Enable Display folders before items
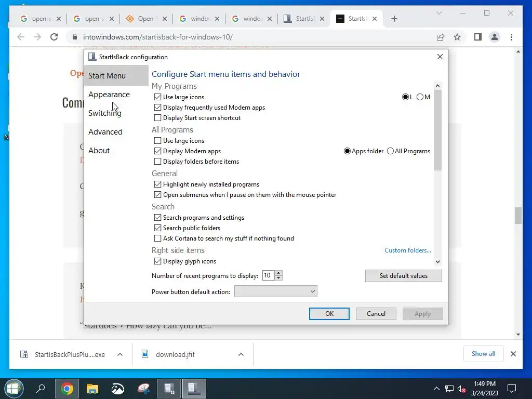Viewport: 532px width, 399px height. (x=157, y=162)
